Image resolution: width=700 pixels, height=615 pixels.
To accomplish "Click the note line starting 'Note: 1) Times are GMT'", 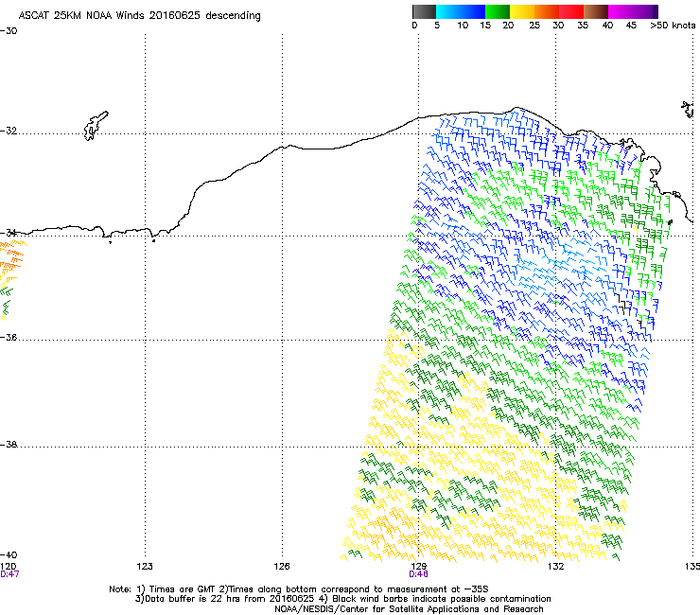I will click(x=299, y=589).
